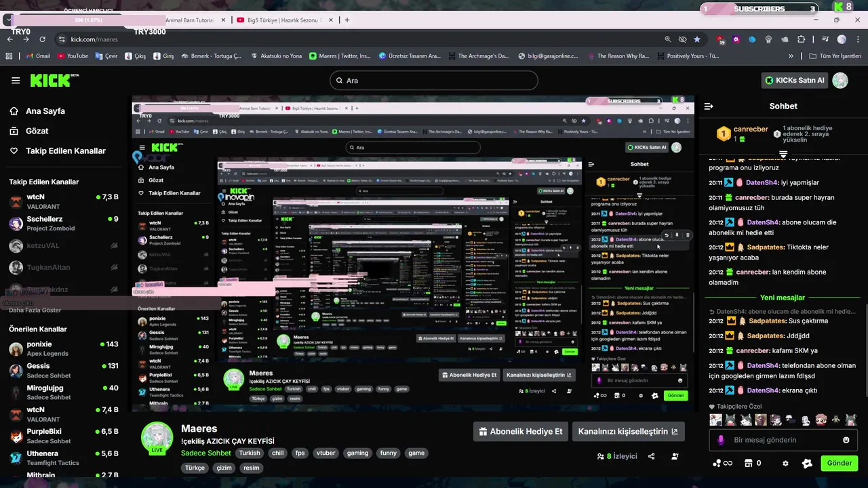Open Sschellerz Project Zomboid channel
Image resolution: width=868 pixels, height=488 pixels.
pos(64,224)
